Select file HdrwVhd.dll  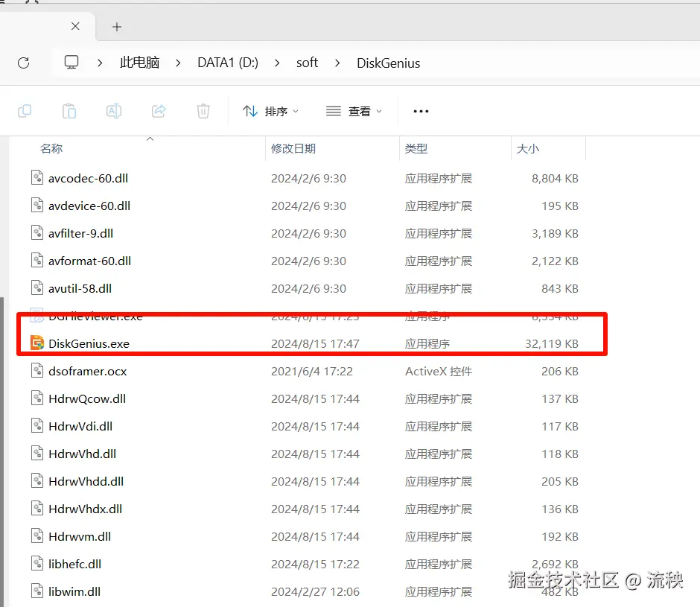click(82, 454)
